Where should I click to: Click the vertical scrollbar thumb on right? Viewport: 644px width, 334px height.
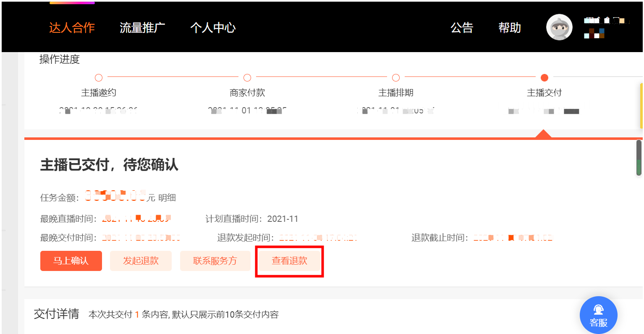[x=639, y=158]
